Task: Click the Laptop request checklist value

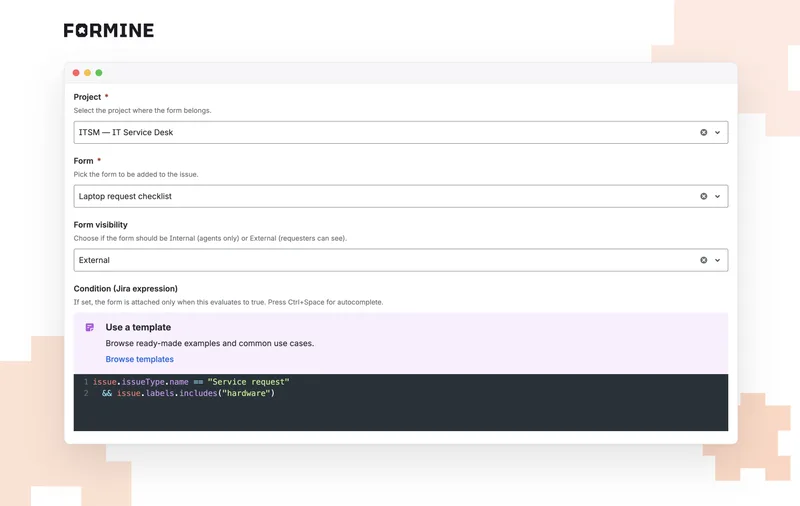Action: (125, 196)
